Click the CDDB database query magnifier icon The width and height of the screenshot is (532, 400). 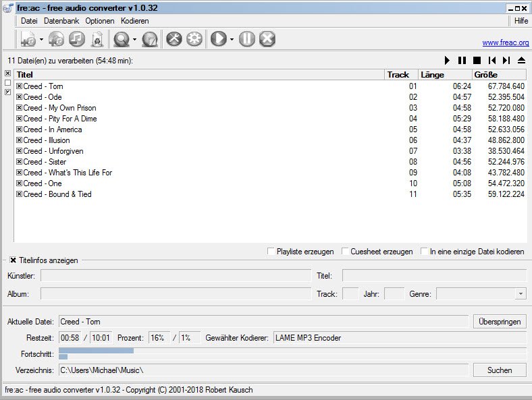[122, 39]
